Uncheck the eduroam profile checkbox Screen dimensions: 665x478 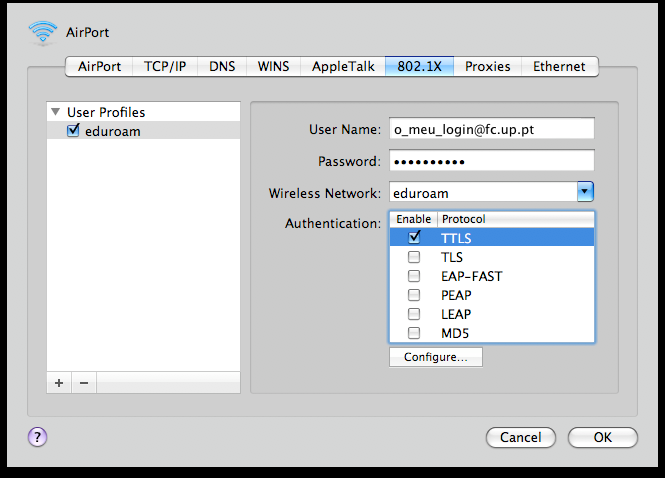(73, 131)
